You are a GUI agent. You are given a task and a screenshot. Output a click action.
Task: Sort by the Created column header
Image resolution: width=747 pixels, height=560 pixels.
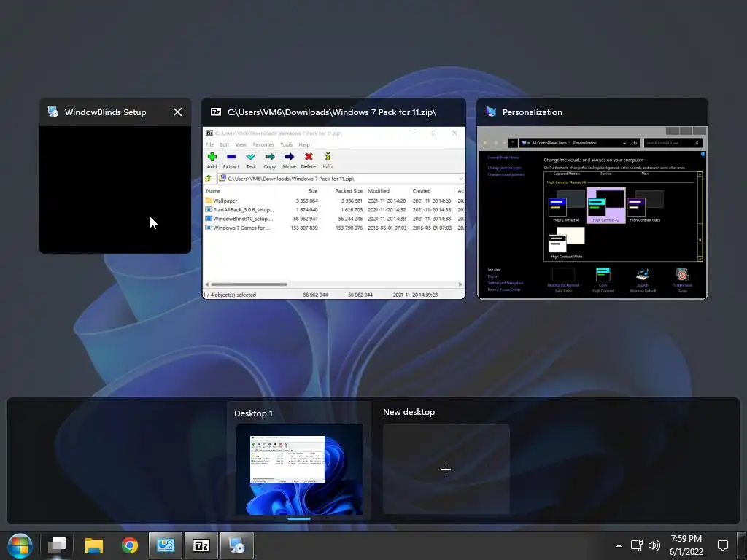(x=421, y=190)
